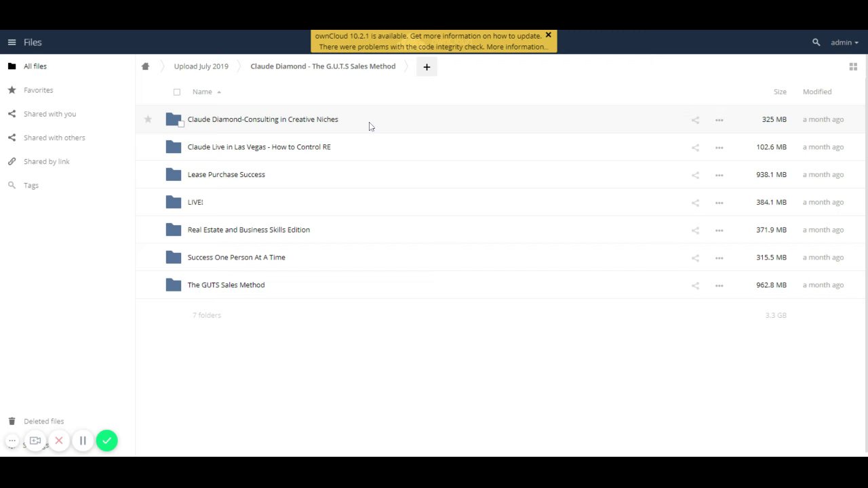
Task: Open The GUTS Sales Method folder
Action: [x=226, y=285]
